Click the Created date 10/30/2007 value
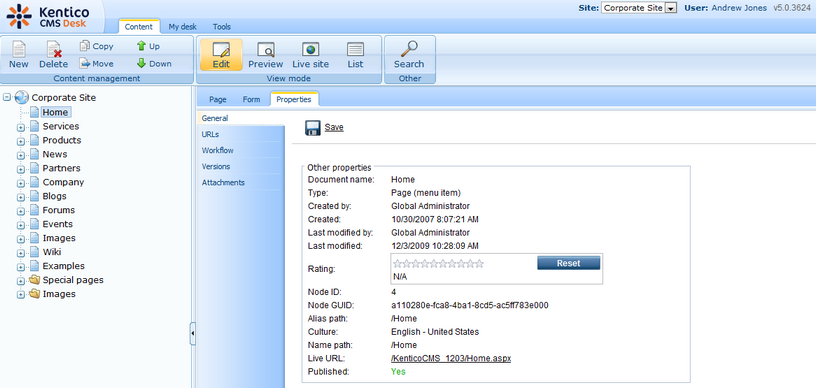 (x=435, y=219)
